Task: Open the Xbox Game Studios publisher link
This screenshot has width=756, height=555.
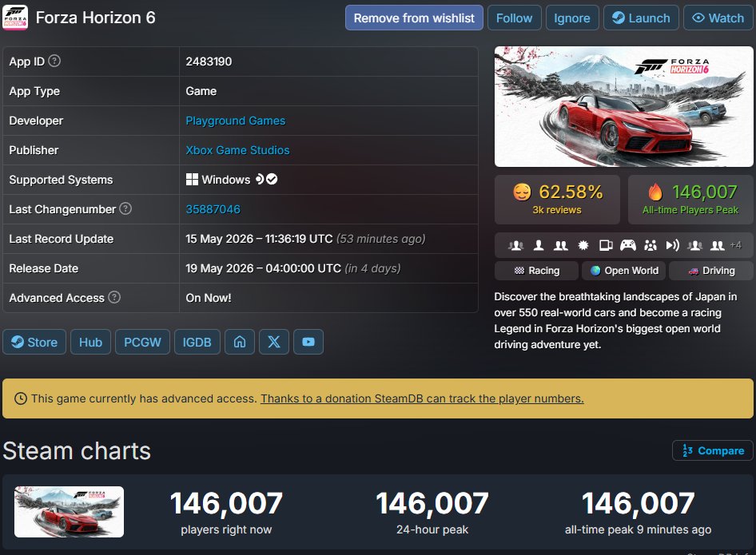Action: point(237,150)
